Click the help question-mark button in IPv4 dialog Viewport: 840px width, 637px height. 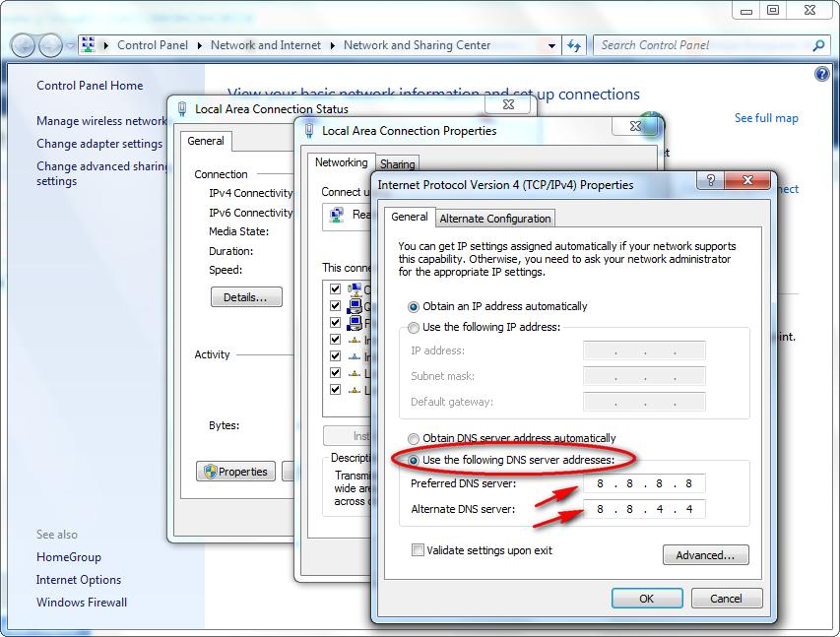pos(710,180)
